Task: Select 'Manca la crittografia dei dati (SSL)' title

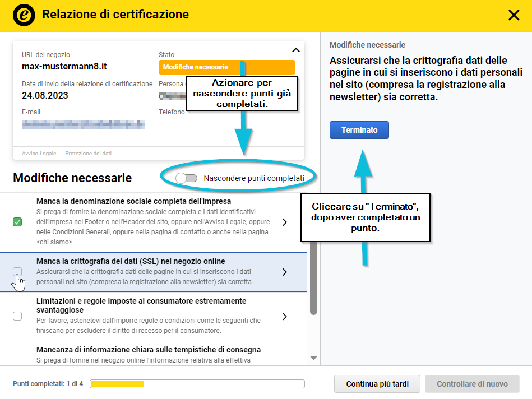Action: 131,261
